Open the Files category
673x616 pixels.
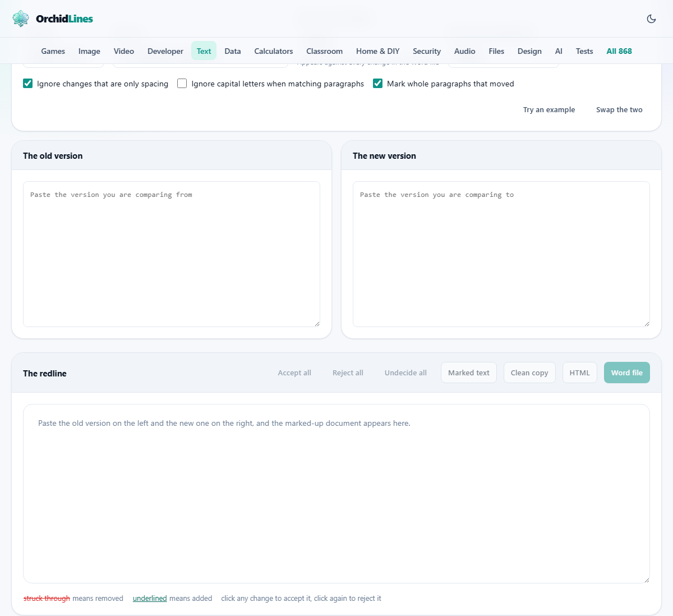496,51
